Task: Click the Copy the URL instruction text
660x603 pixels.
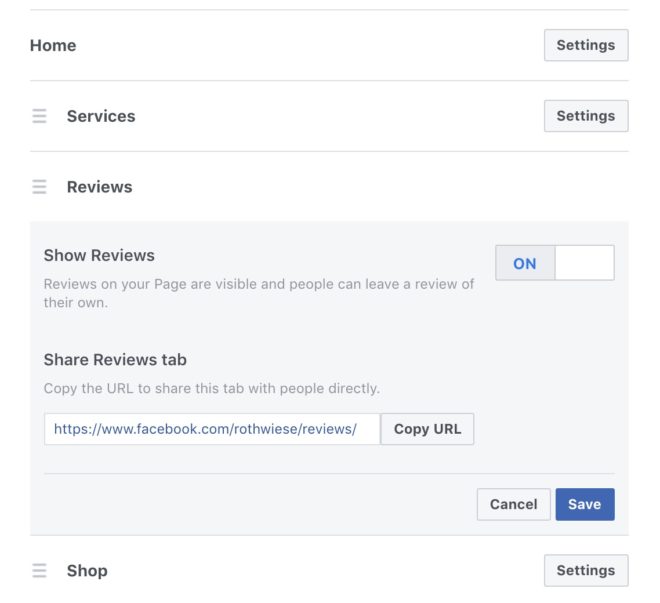Action: (x=212, y=388)
